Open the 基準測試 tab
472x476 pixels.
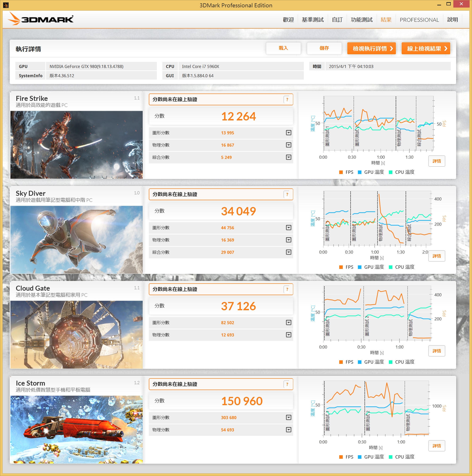(x=313, y=20)
